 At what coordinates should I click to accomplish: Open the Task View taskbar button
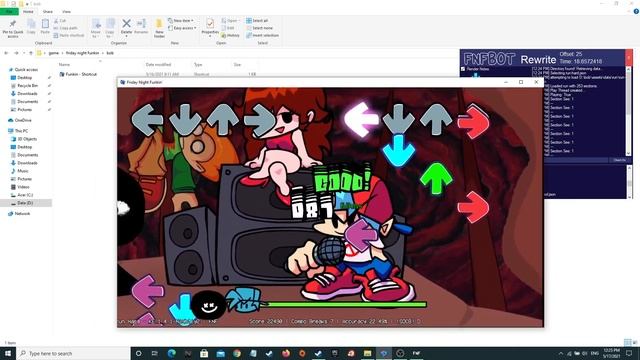click(155, 353)
